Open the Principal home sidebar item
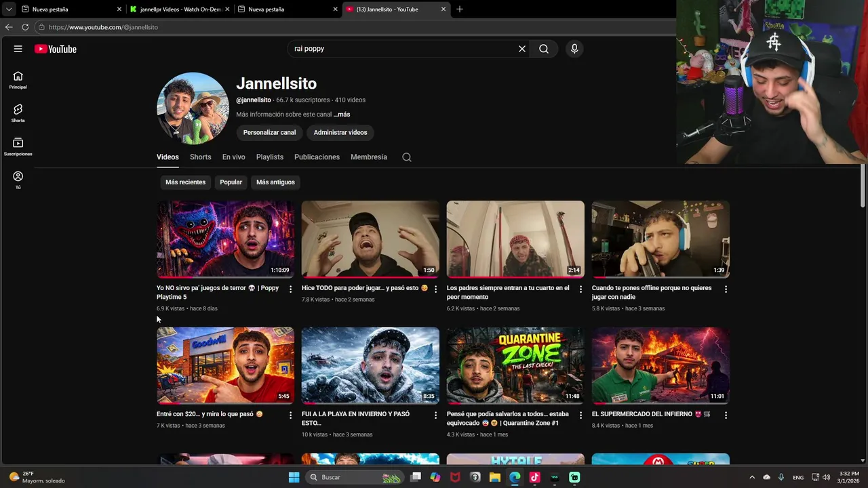The width and height of the screenshot is (868, 488). click(x=18, y=80)
